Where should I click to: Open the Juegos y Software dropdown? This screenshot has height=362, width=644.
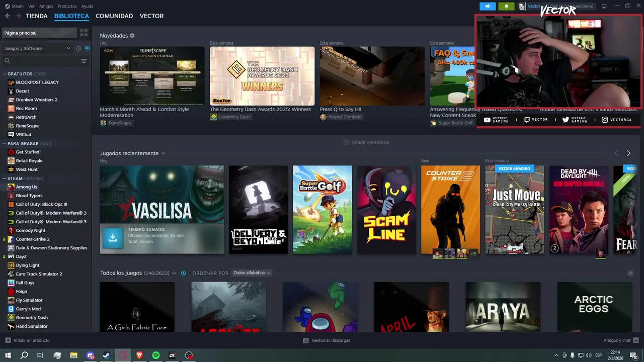[x=37, y=48]
